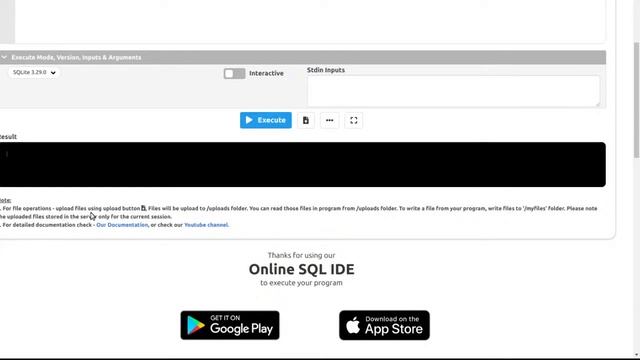Image resolution: width=640 pixels, height=360 pixels.
Task: Open the more options ellipsis button
Action: click(x=329, y=120)
